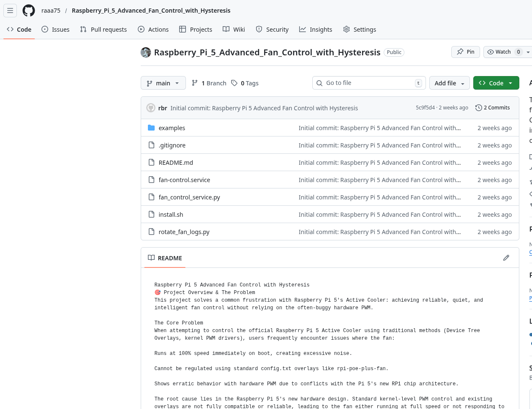Click the repository owner avatar
The image size is (532, 409).
click(x=146, y=52)
